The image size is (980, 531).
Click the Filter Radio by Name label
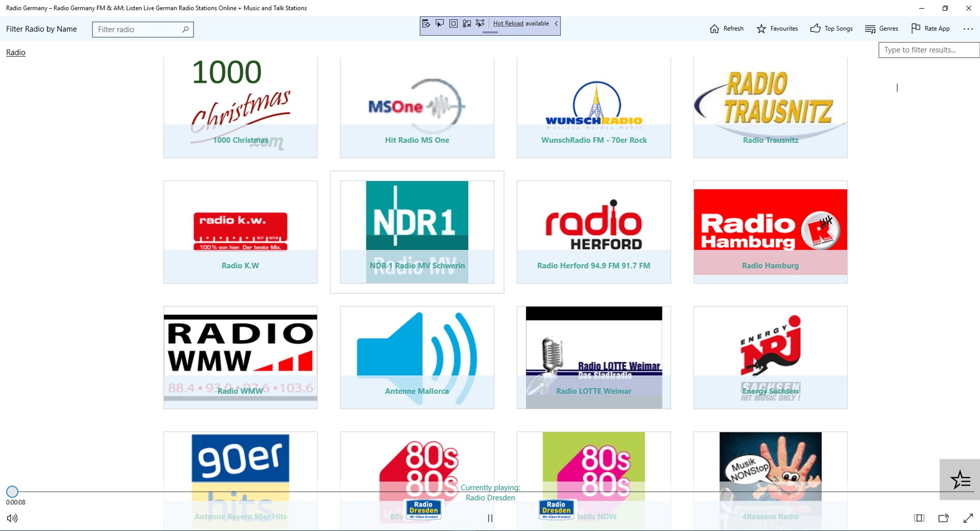point(41,29)
